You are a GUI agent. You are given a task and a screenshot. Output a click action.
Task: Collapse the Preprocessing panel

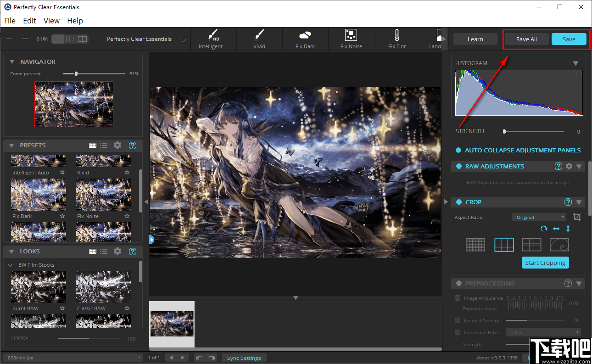point(579,283)
